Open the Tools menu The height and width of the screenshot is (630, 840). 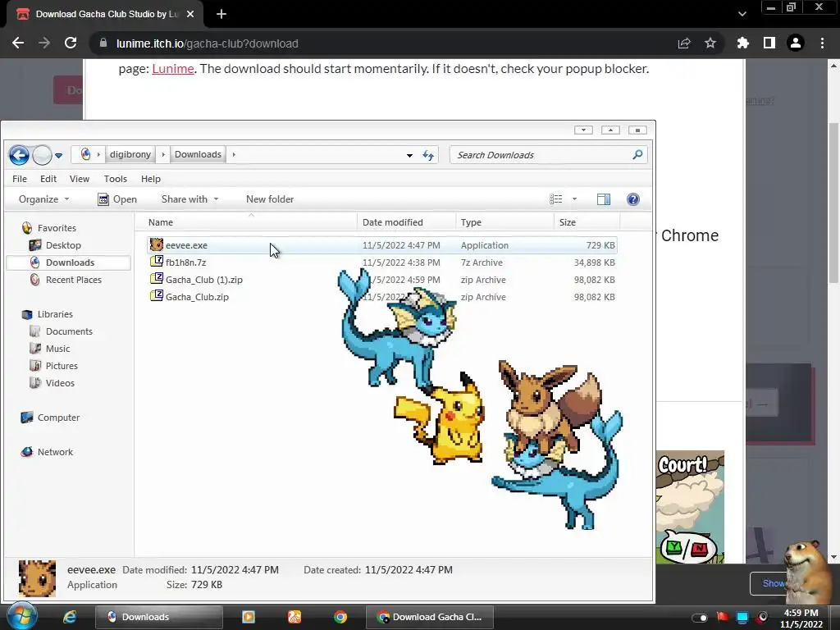[115, 179]
